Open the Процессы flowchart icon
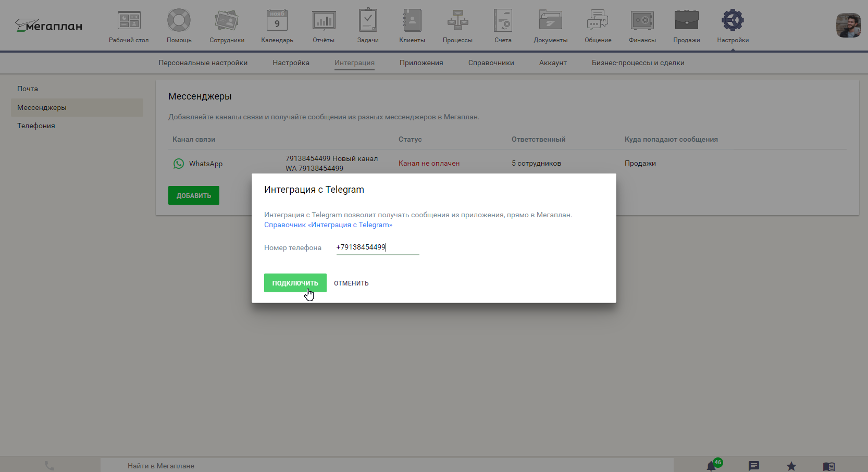The height and width of the screenshot is (472, 868). pos(457,21)
